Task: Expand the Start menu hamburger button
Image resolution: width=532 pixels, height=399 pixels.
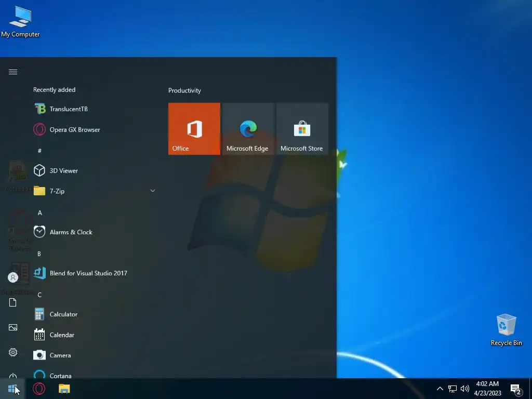Action: click(x=13, y=72)
